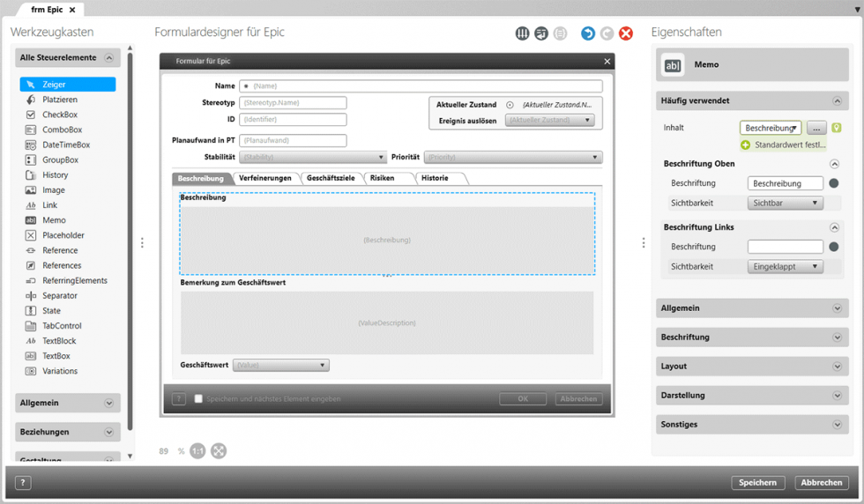Open the Geschäftswert dropdown
The width and height of the screenshot is (864, 504).
coord(281,365)
